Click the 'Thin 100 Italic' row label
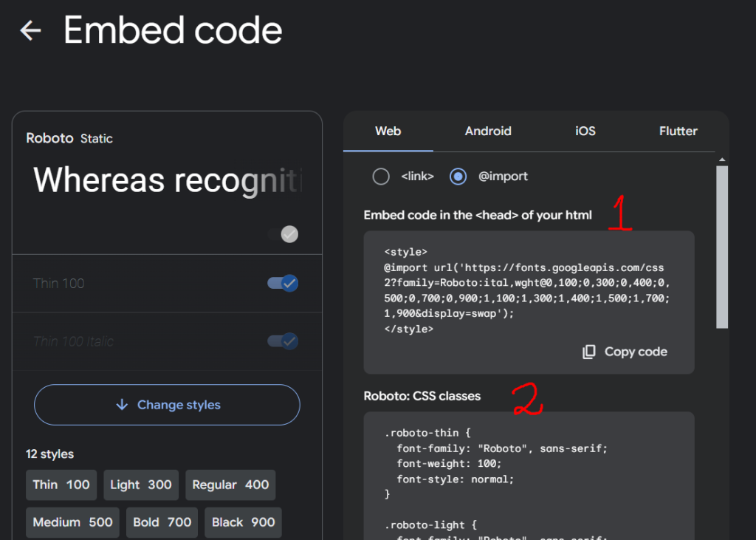756x540 pixels. click(73, 342)
